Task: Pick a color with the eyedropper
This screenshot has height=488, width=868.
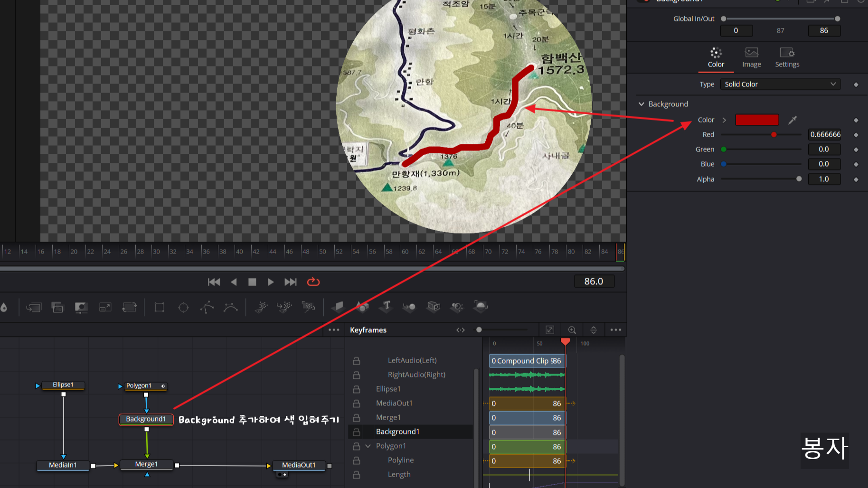Action: pyautogui.click(x=793, y=120)
